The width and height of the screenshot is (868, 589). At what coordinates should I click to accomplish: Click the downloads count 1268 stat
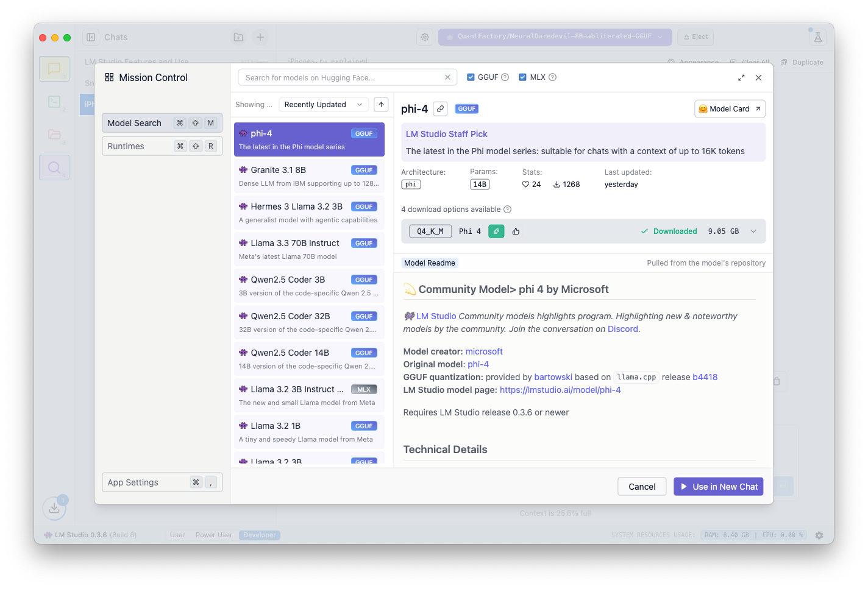pos(566,185)
